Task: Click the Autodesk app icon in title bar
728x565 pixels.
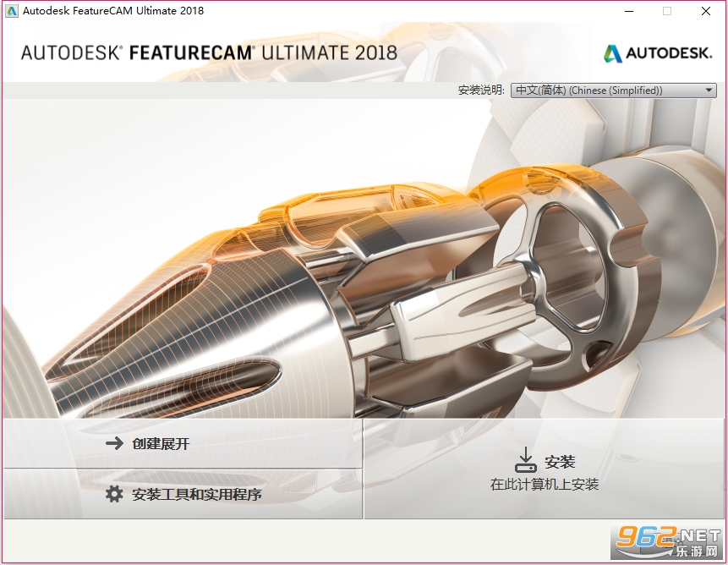Action: click(x=11, y=11)
